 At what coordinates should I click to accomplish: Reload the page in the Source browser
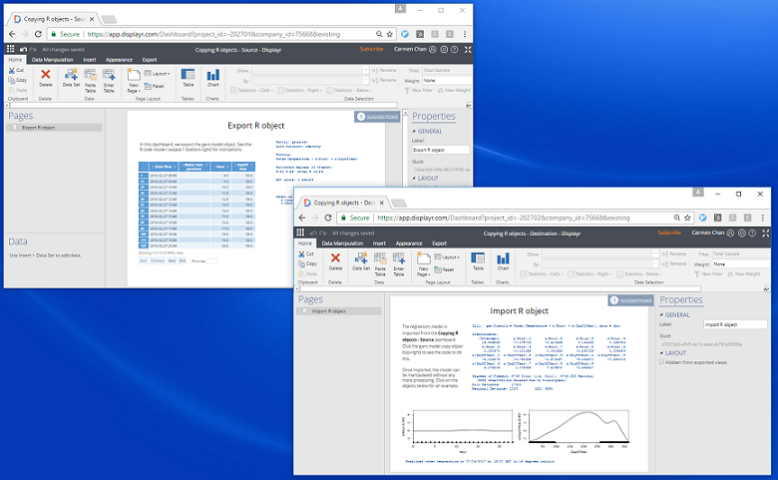tap(38, 34)
